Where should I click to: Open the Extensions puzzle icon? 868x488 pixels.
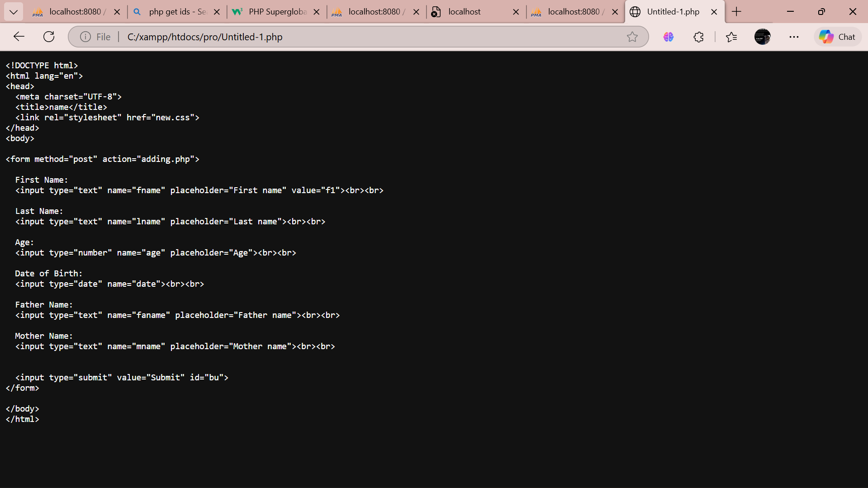[x=698, y=37]
